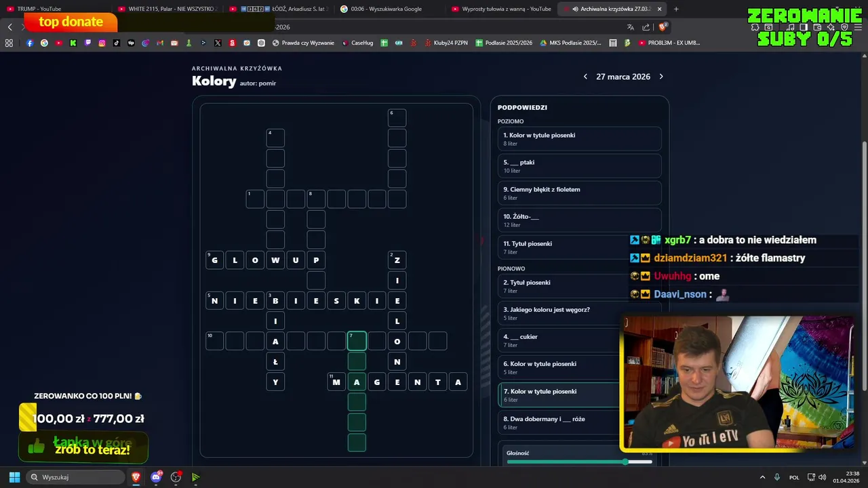
Task: Click the date text 27 marca 2026
Action: (x=623, y=77)
